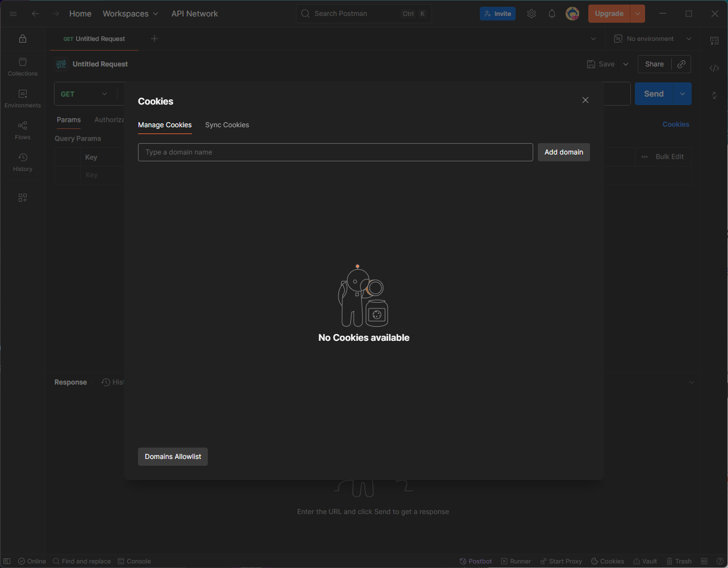728x568 pixels.
Task: Open the Collections sidebar panel
Action: pyautogui.click(x=23, y=66)
